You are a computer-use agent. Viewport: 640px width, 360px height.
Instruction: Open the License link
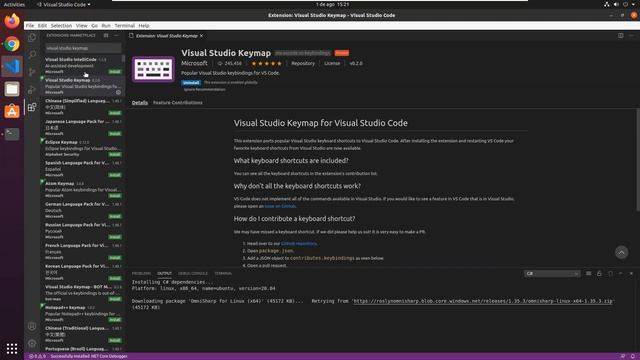click(332, 63)
